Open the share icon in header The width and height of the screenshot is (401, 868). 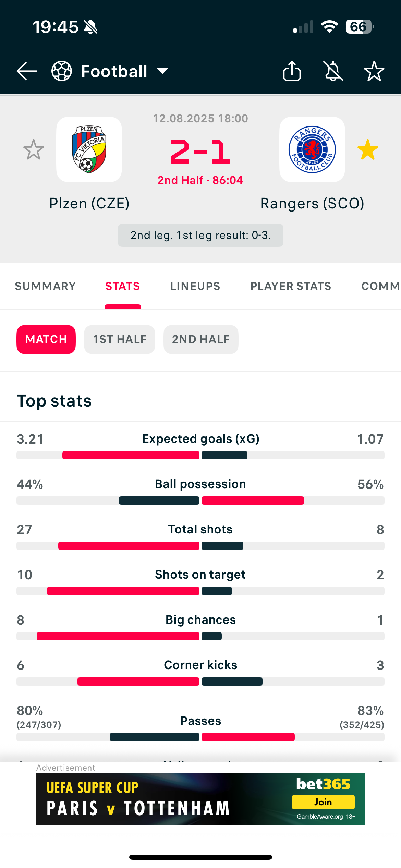point(292,71)
